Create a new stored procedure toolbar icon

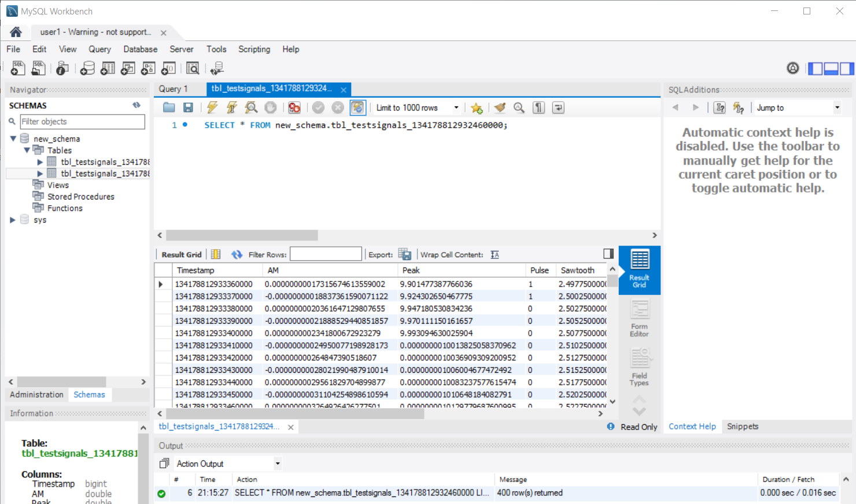[x=148, y=68]
